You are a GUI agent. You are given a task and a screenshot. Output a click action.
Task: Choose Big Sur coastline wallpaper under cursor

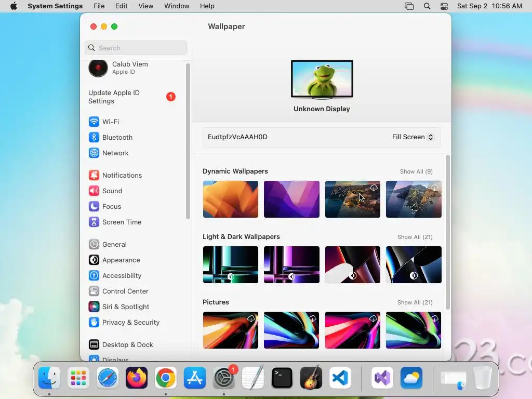tap(353, 199)
